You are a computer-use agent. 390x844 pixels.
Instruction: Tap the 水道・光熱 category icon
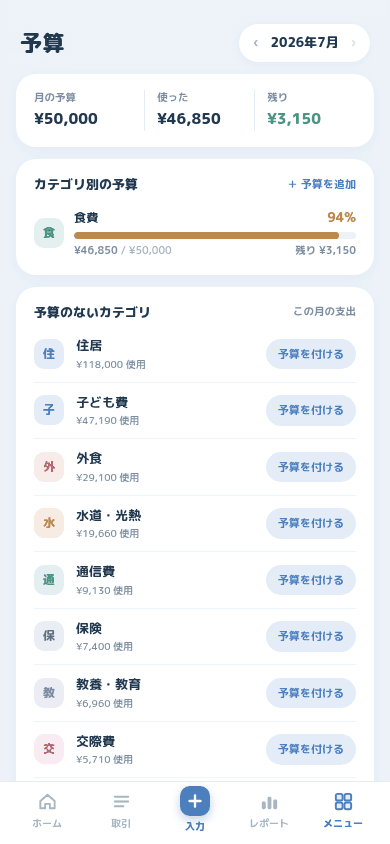pyautogui.click(x=49, y=523)
